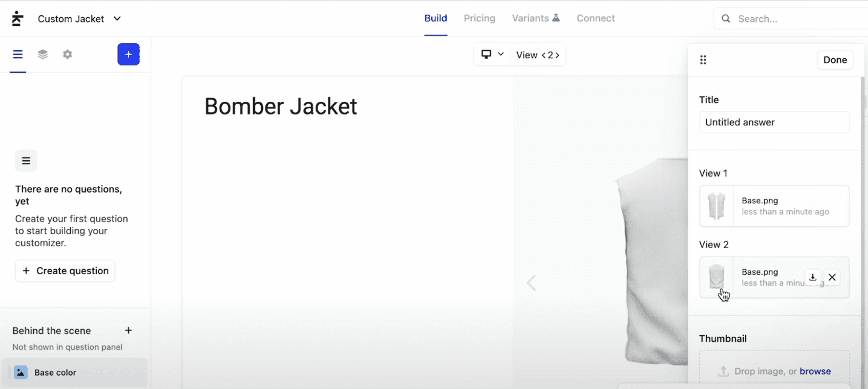Click the Untitled answer title field
Screen dimensions: 868x389
click(774, 122)
